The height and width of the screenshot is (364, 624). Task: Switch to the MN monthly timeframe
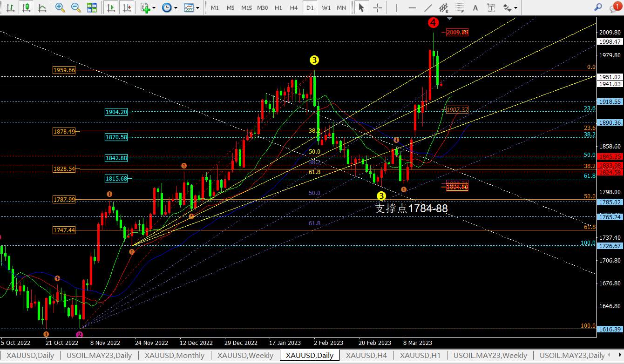341,7
